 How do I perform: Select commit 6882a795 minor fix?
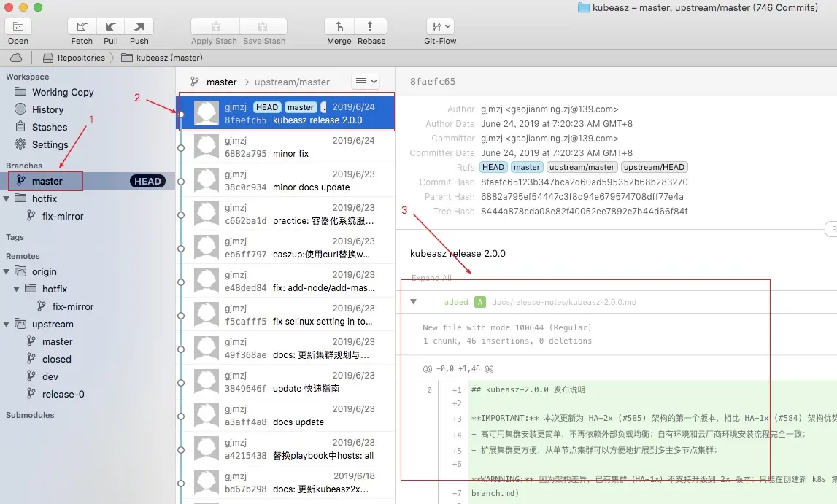click(285, 147)
